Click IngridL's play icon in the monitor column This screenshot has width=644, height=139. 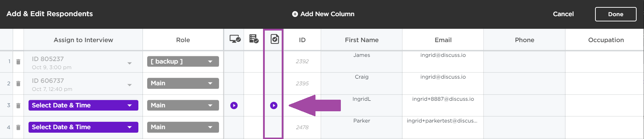pos(234,105)
